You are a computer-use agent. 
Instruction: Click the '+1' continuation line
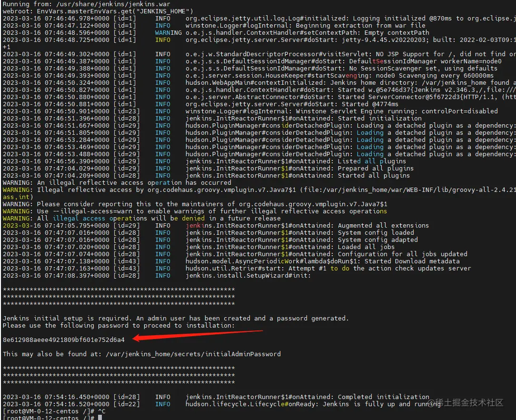[x=6, y=47]
